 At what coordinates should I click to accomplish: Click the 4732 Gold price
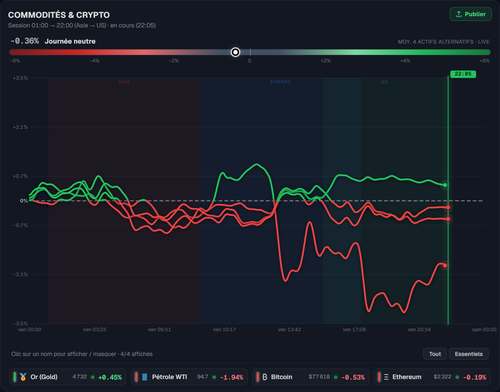click(80, 377)
